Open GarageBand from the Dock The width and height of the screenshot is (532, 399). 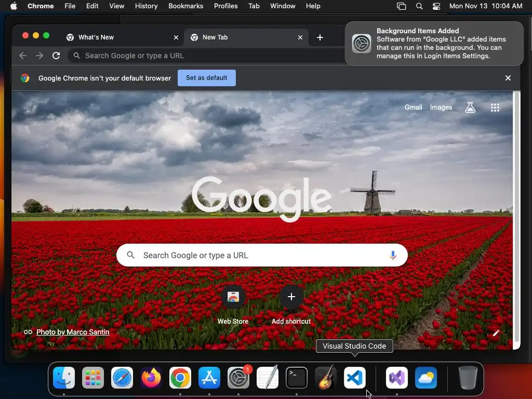point(326,378)
